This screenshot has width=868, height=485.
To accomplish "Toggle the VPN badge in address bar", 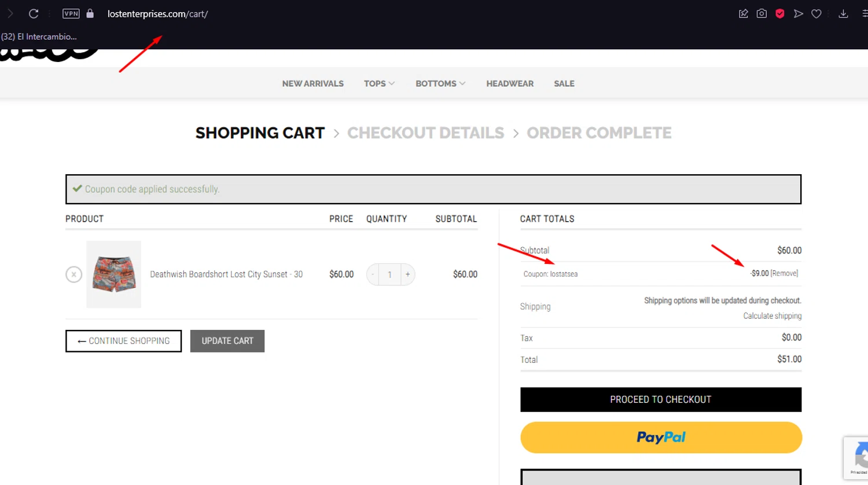I will (x=71, y=13).
